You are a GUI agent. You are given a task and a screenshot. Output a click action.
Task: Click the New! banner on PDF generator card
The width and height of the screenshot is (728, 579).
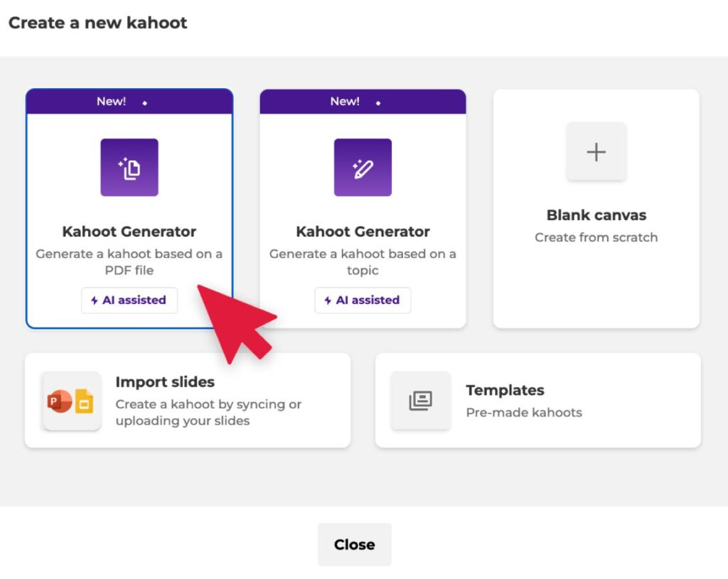[x=129, y=101]
